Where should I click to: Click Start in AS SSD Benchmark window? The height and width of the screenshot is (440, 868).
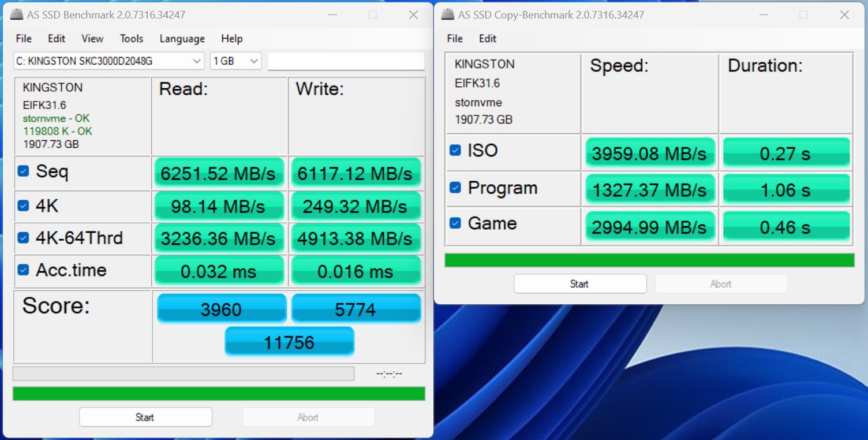click(x=145, y=417)
